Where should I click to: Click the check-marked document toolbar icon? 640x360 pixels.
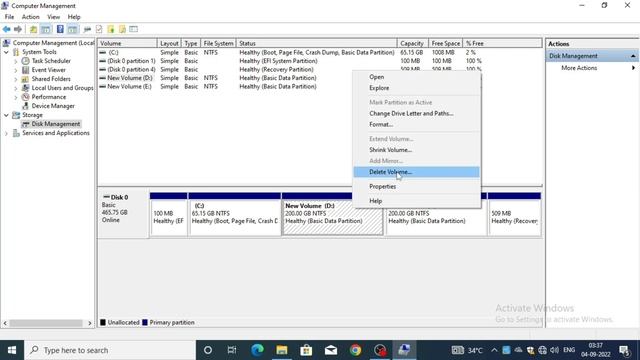coord(99,29)
